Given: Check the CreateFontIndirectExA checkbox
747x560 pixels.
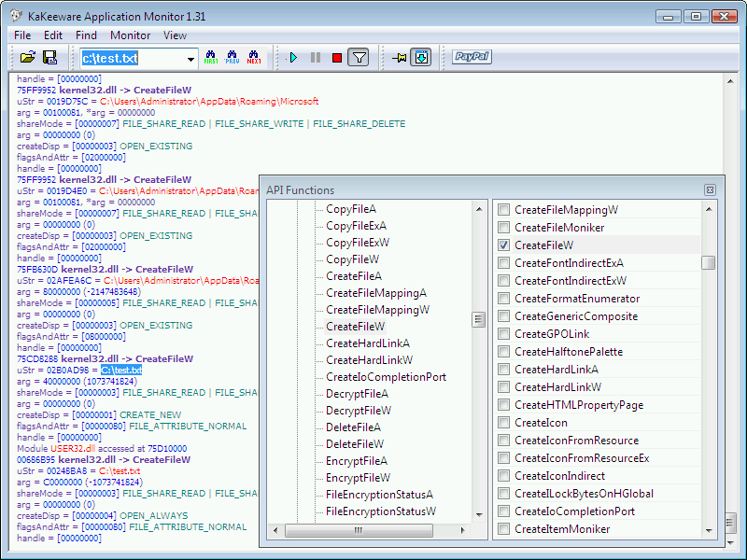Looking at the screenshot, I should [x=503, y=262].
